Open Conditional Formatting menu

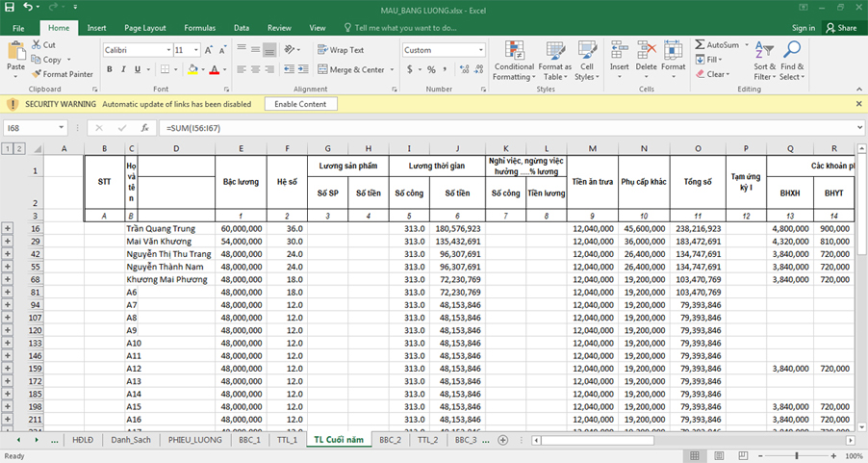click(x=514, y=61)
